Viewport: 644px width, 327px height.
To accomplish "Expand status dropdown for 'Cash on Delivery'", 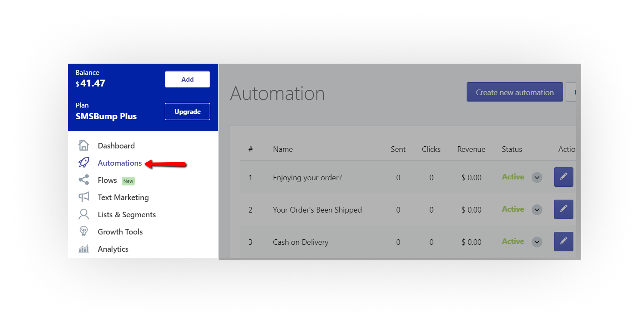I will tap(537, 242).
